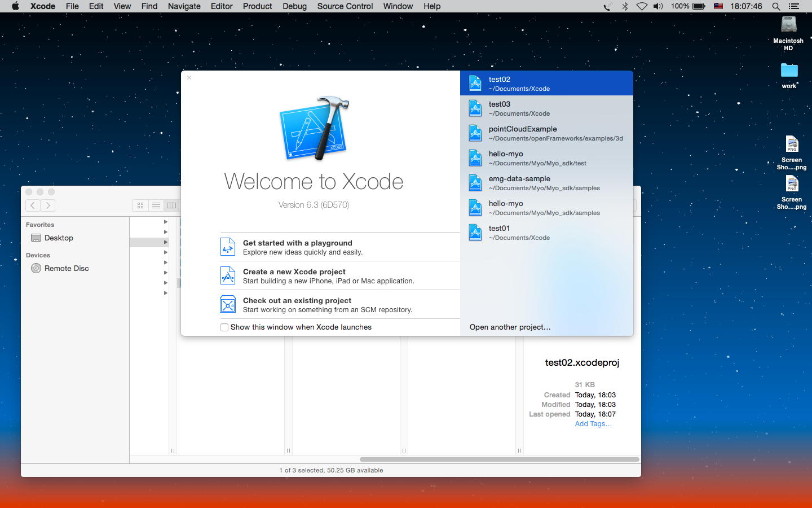Switch Finder to column view
Viewport: 812px width, 508px height.
pyautogui.click(x=171, y=205)
